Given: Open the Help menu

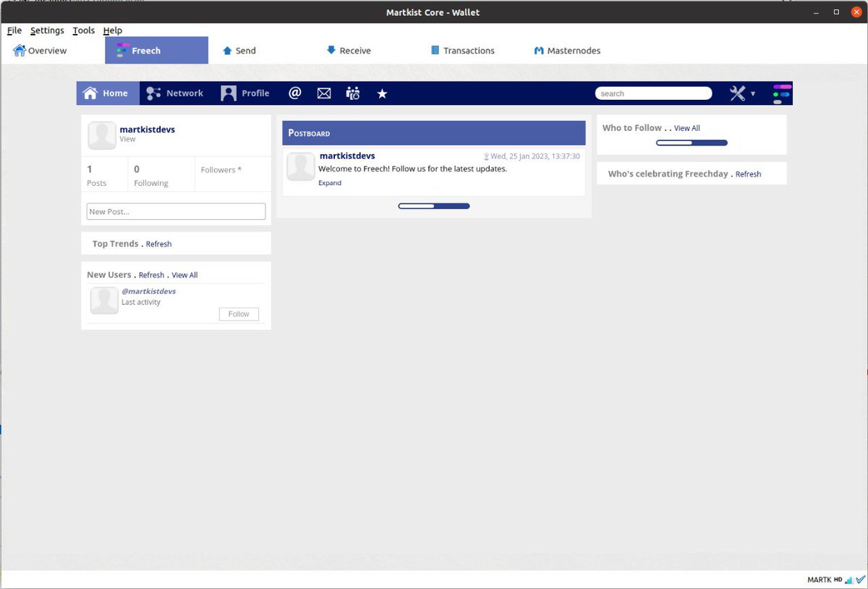Looking at the screenshot, I should 113,30.
